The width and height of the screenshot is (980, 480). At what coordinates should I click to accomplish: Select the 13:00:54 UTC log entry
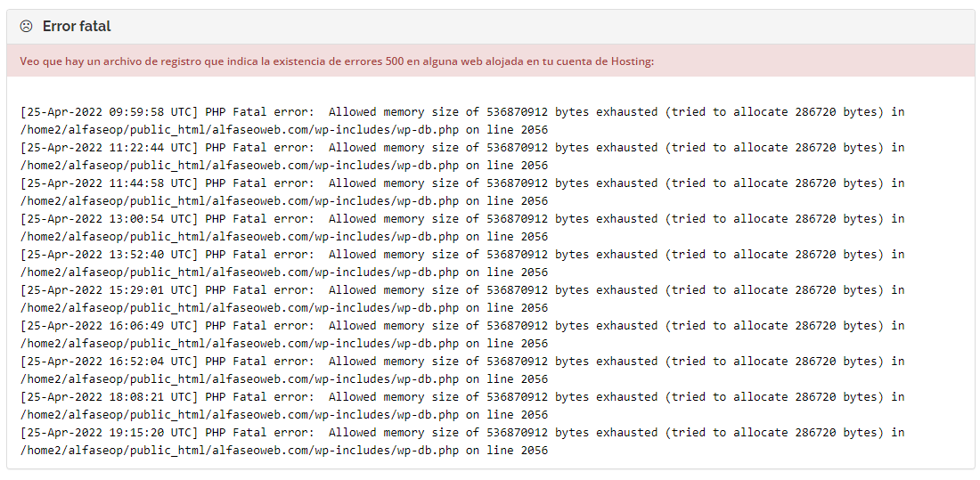click(462, 228)
